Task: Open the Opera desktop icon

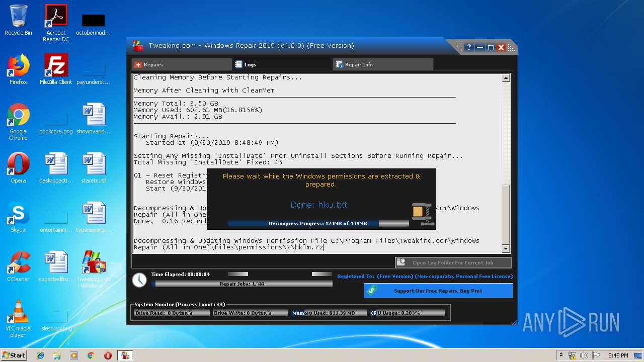Action: 18,168
